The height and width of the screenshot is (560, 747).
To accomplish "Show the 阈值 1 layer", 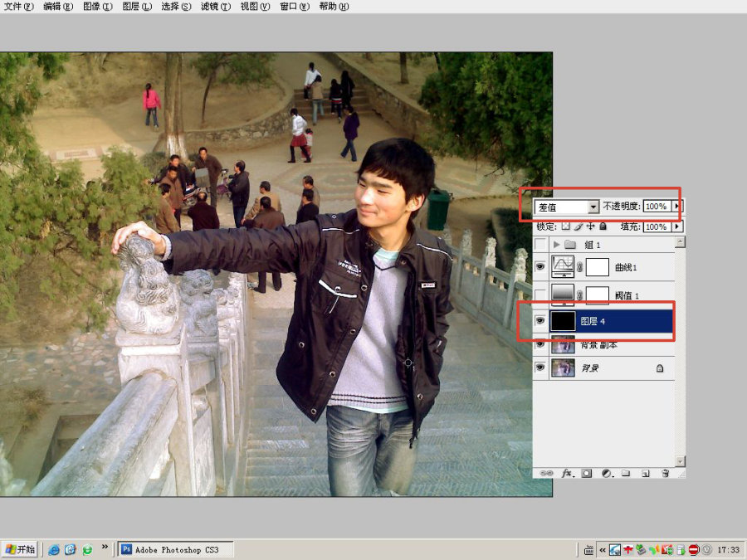I will pos(539,295).
